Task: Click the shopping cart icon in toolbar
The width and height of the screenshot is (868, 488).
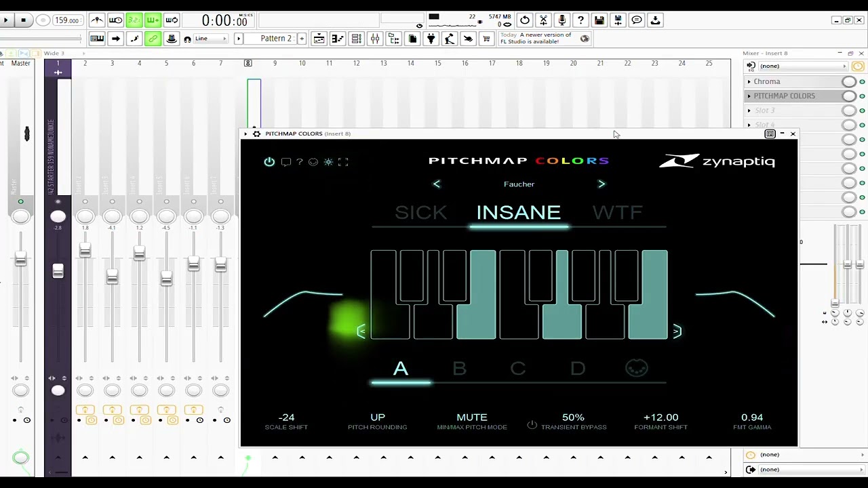Action: 486,39
